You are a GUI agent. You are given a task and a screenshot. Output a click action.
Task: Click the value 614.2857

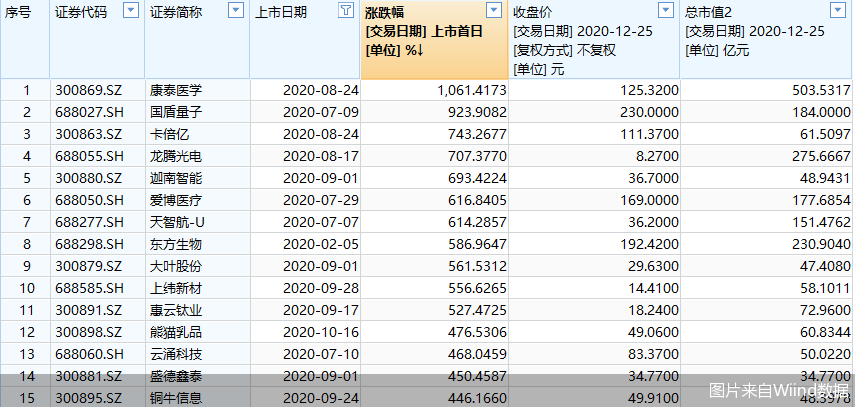(478, 223)
